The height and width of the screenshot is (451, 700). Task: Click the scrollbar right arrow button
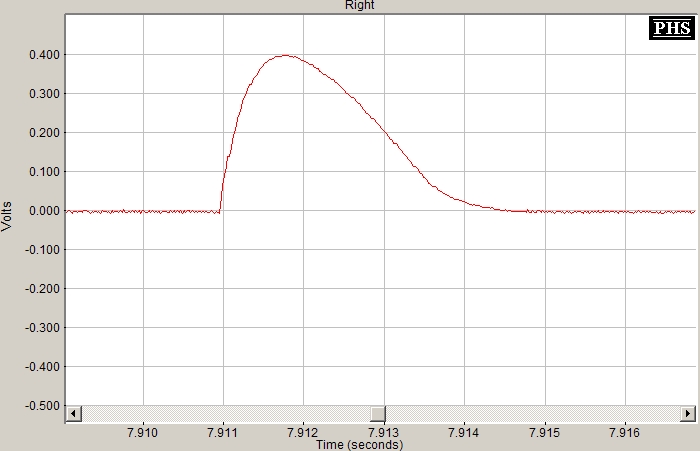pos(688,413)
